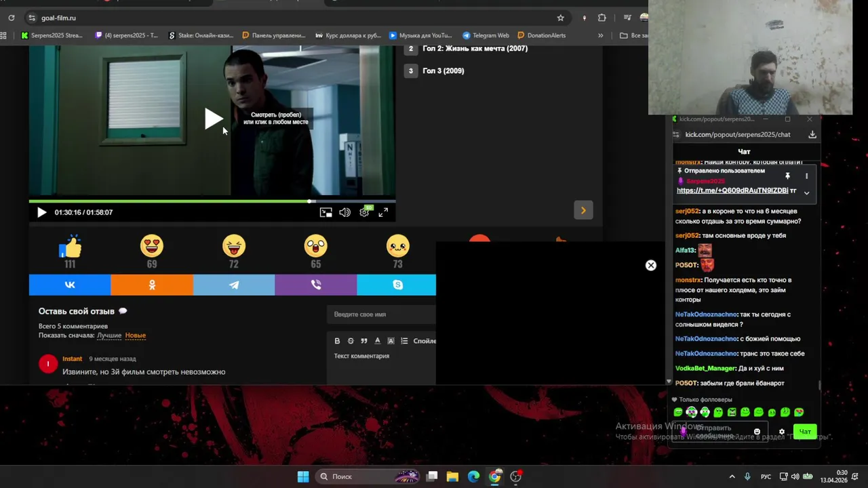
Task: Unpin the pinned message pin icon
Action: click(x=787, y=176)
